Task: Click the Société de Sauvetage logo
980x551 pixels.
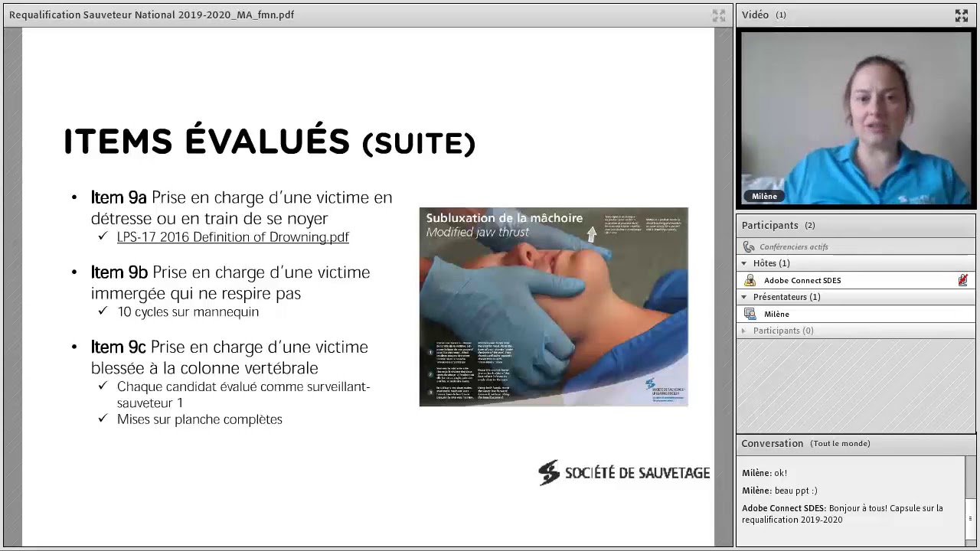Action: coord(624,473)
